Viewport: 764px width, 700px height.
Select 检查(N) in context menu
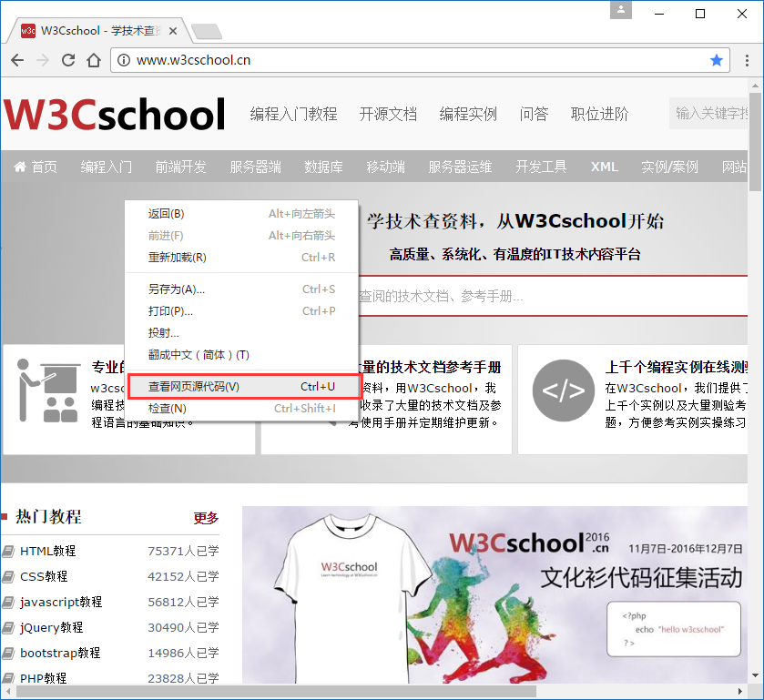pyautogui.click(x=241, y=409)
